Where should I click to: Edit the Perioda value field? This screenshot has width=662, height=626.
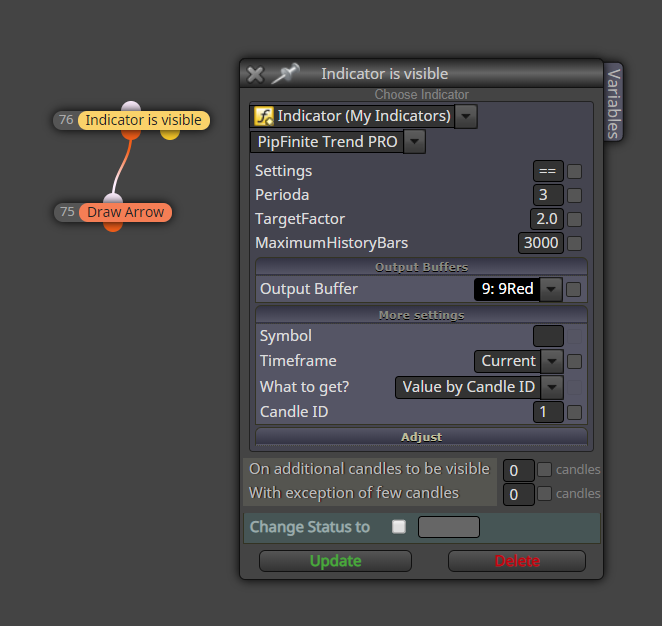coord(548,195)
